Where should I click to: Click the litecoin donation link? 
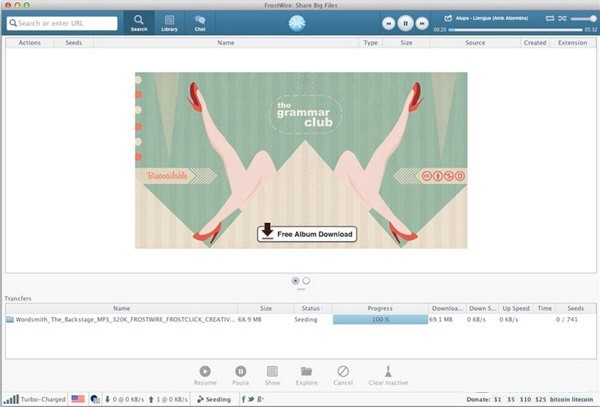[x=582, y=399]
